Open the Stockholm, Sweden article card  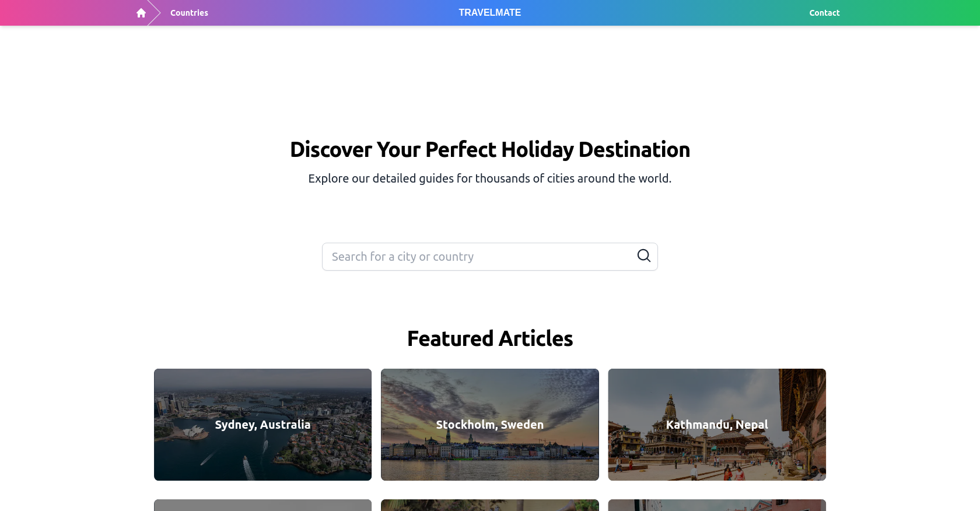click(x=490, y=425)
